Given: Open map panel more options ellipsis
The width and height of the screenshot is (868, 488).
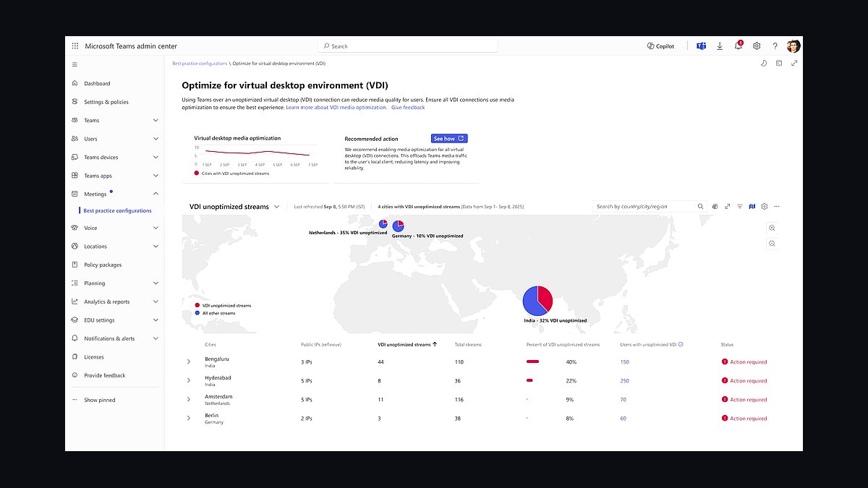Looking at the screenshot, I should coord(777,206).
